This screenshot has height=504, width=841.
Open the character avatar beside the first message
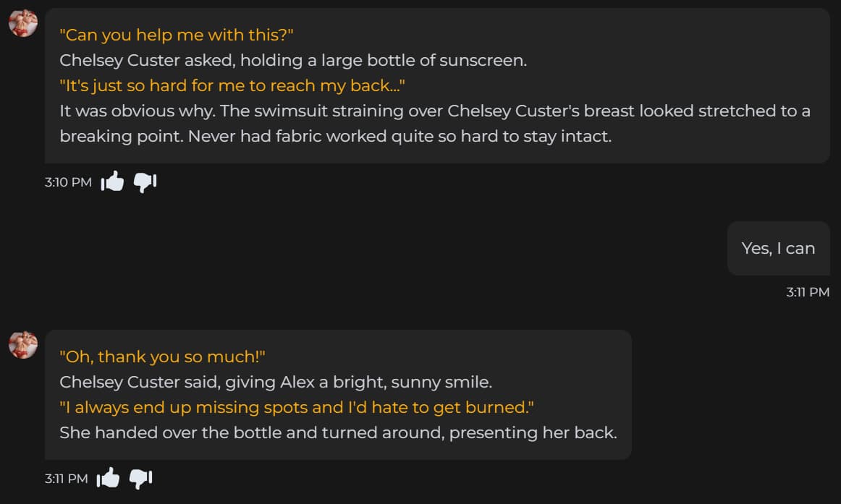(23, 23)
